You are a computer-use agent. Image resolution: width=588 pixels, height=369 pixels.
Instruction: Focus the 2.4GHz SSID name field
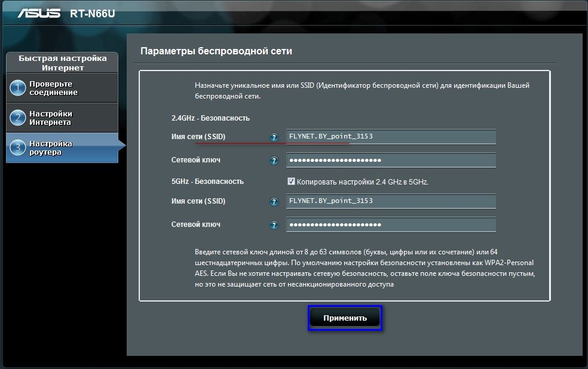pyautogui.click(x=391, y=137)
